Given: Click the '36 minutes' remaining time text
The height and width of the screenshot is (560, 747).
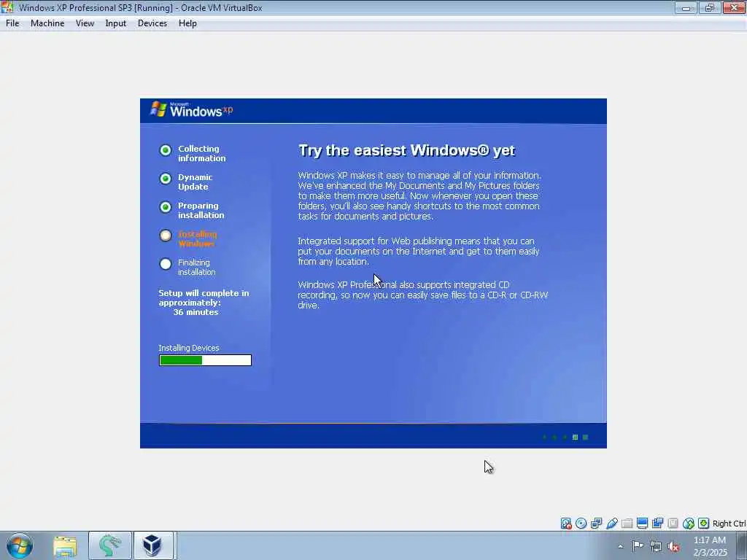Looking at the screenshot, I should tap(196, 312).
